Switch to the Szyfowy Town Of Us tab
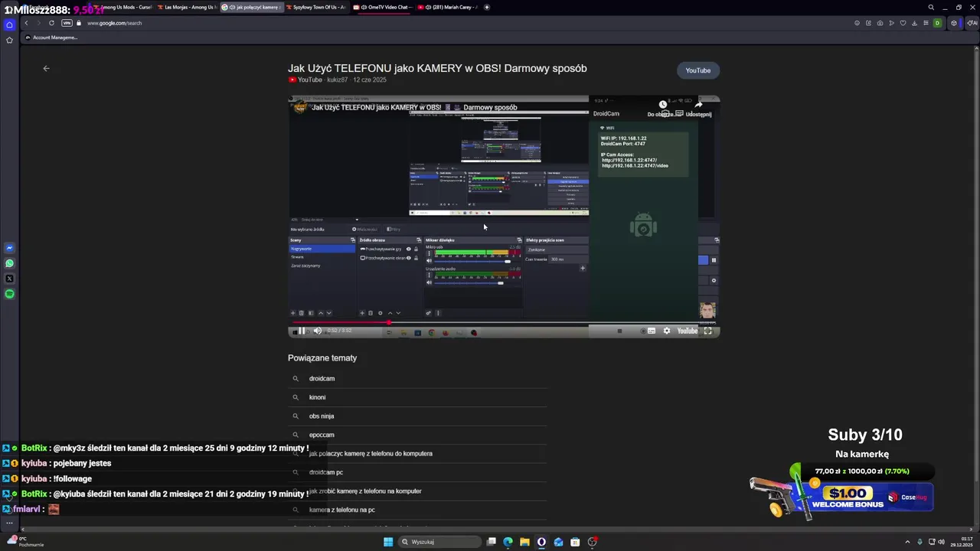The width and height of the screenshot is (980, 551). [x=315, y=7]
